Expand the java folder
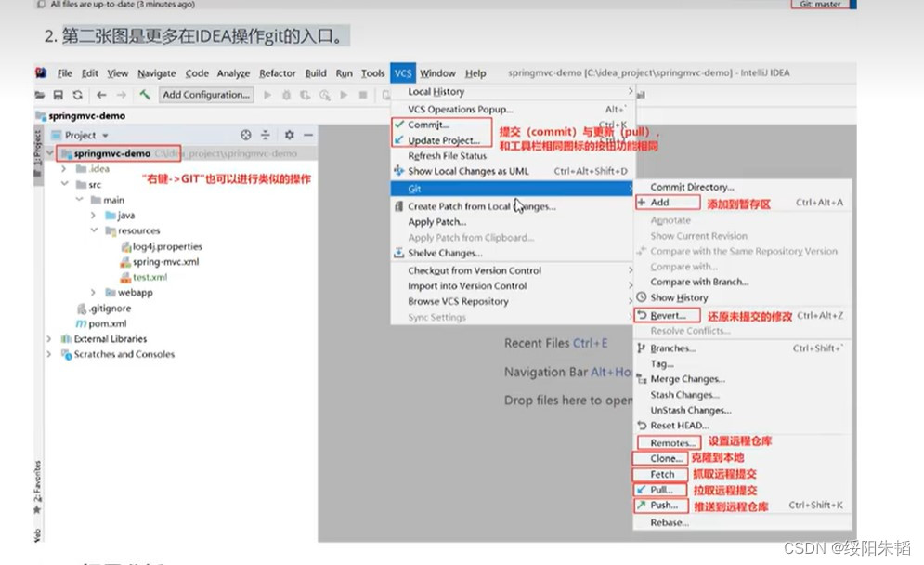The width and height of the screenshot is (924, 565). click(x=93, y=216)
